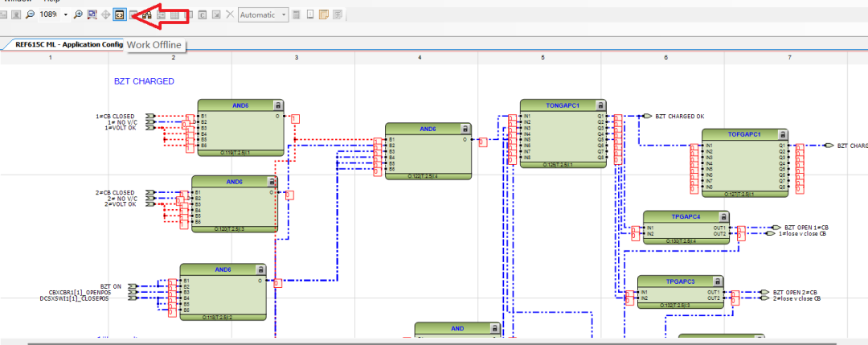
Task: Click the calculator toolbar icon
Action: click(297, 15)
